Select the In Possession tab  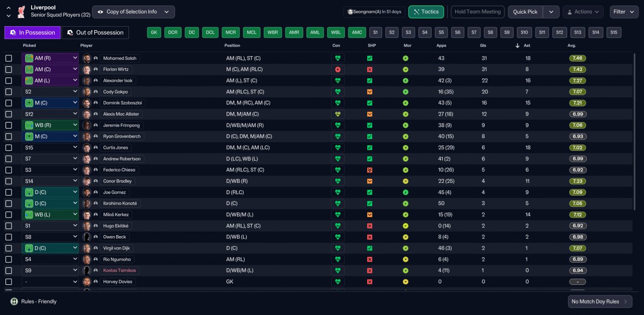(33, 33)
